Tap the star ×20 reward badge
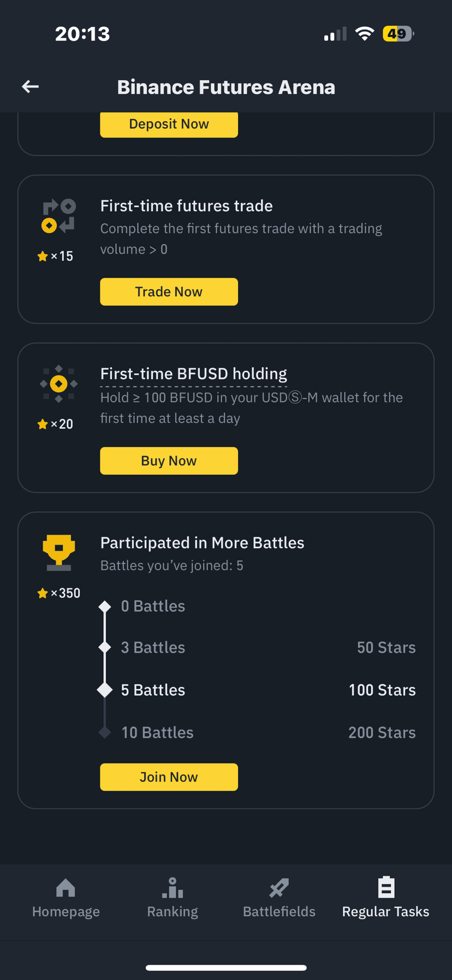The height and width of the screenshot is (980, 452). (55, 424)
